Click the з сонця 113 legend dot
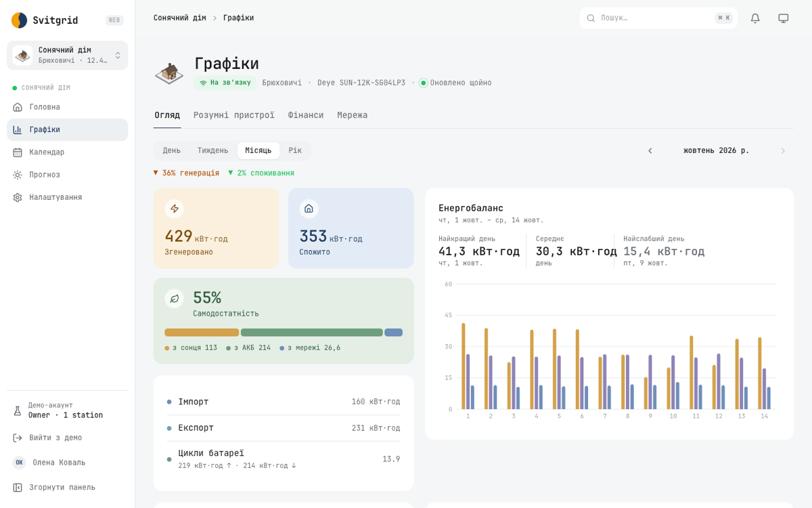 167,348
